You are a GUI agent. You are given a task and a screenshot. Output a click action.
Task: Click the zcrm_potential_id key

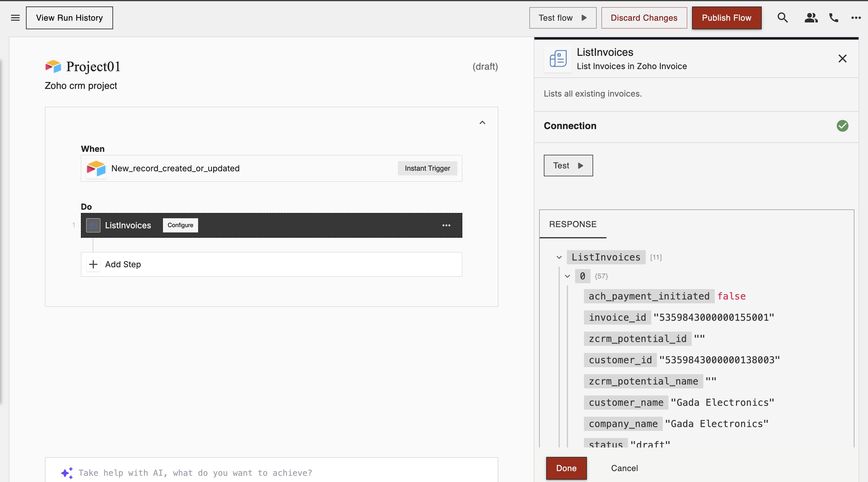[x=637, y=338]
